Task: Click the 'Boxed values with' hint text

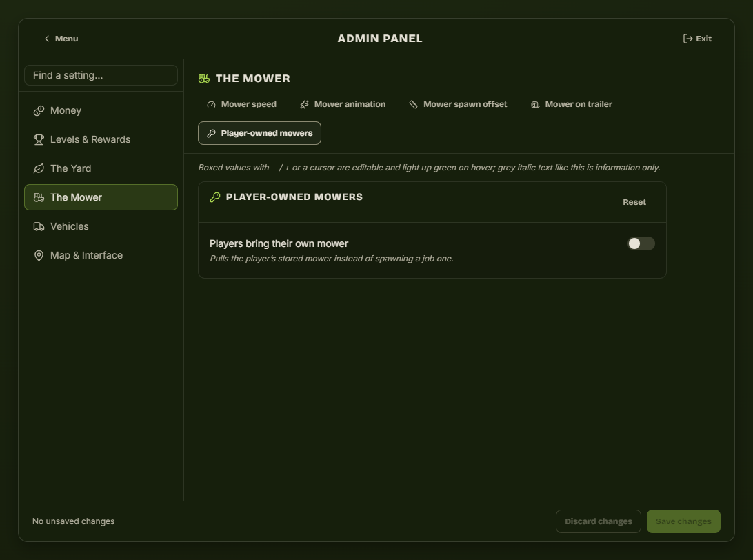Action: [x=430, y=168]
